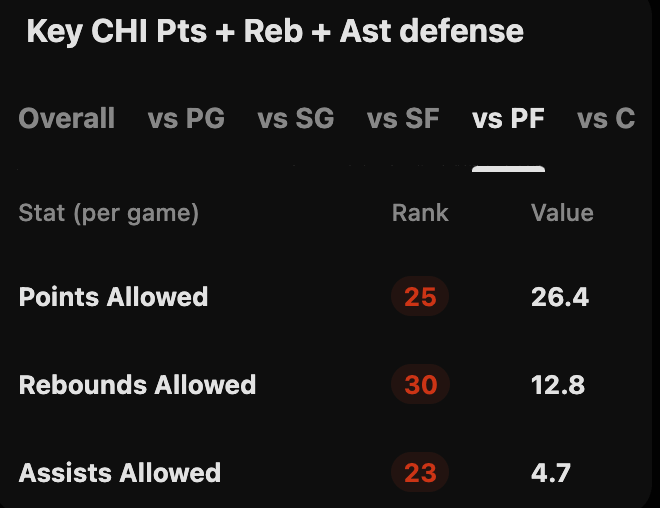The width and height of the screenshot is (660, 508).
Task: Click the red rank 30 badge
Action: click(420, 385)
